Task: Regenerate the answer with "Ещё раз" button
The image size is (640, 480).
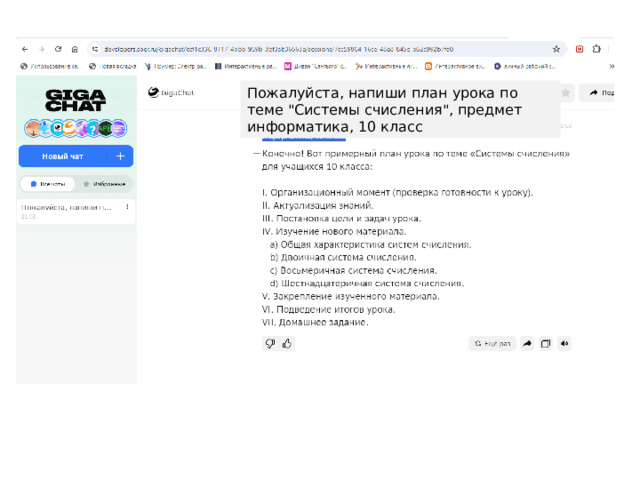Action: point(492,344)
